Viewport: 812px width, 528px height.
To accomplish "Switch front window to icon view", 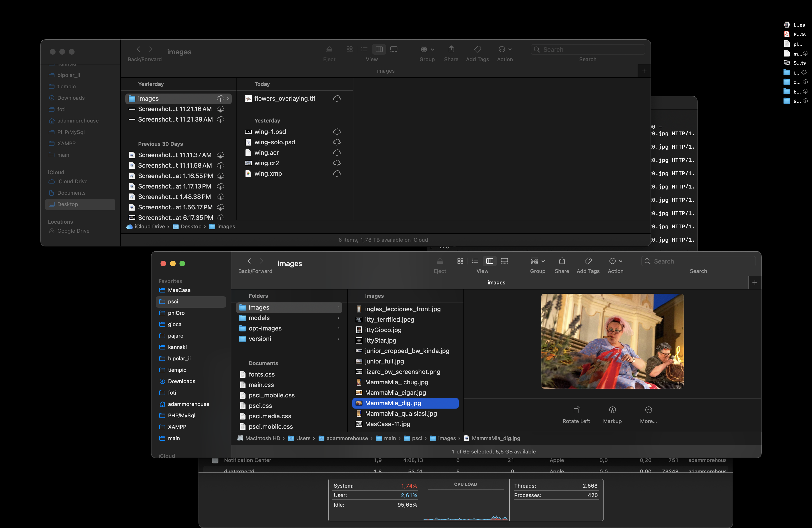I will point(460,261).
